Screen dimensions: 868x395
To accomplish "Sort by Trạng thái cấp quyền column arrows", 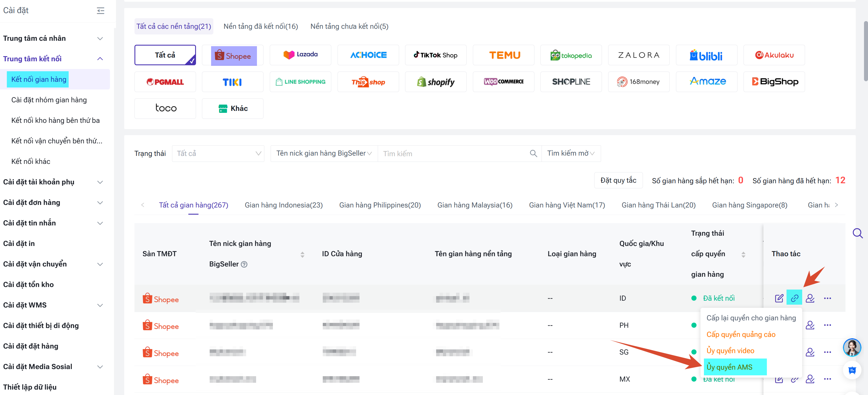I will 743,255.
